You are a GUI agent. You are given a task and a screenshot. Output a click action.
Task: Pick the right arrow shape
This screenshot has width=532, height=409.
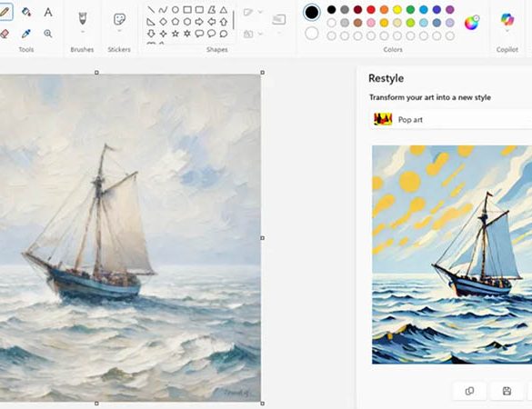coord(199,22)
